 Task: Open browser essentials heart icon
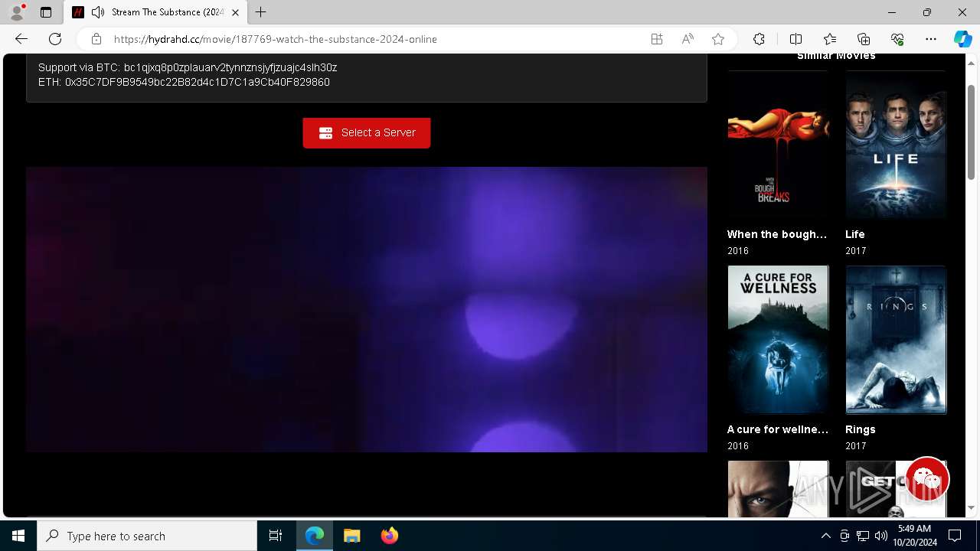pos(897,39)
